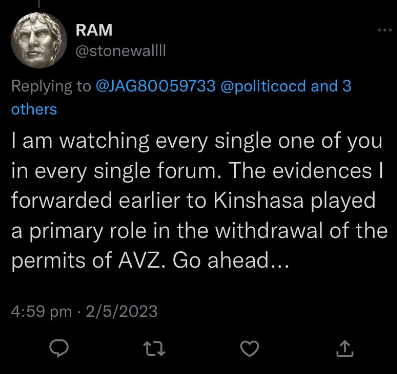
Task: Click the word 'others' in reply line
Action: 34,109
